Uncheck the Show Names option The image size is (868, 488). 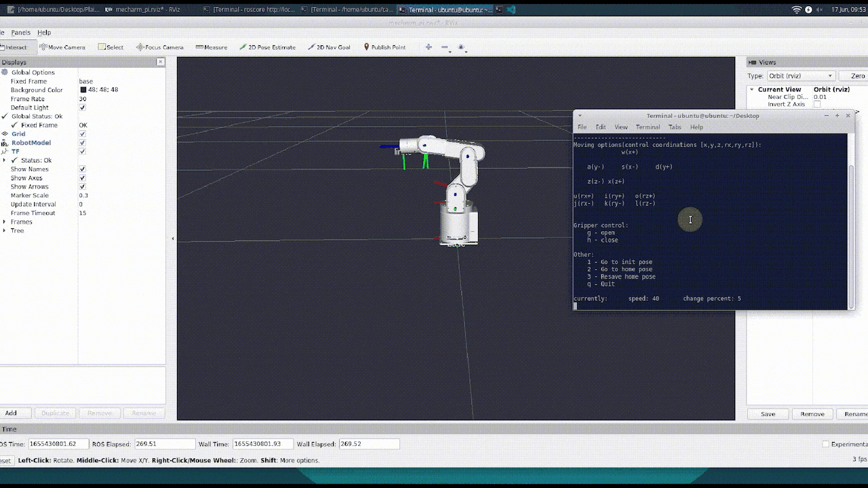coord(83,169)
